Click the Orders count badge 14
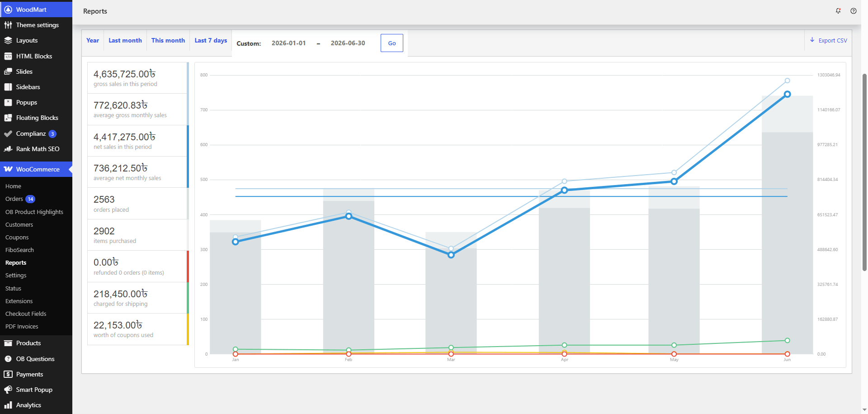The width and height of the screenshot is (868, 414). [30, 199]
